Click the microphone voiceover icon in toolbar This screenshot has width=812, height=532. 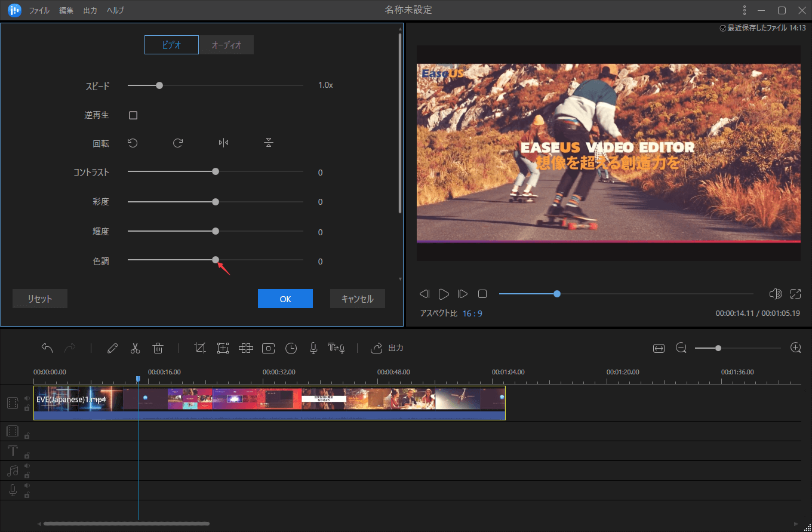click(x=313, y=348)
